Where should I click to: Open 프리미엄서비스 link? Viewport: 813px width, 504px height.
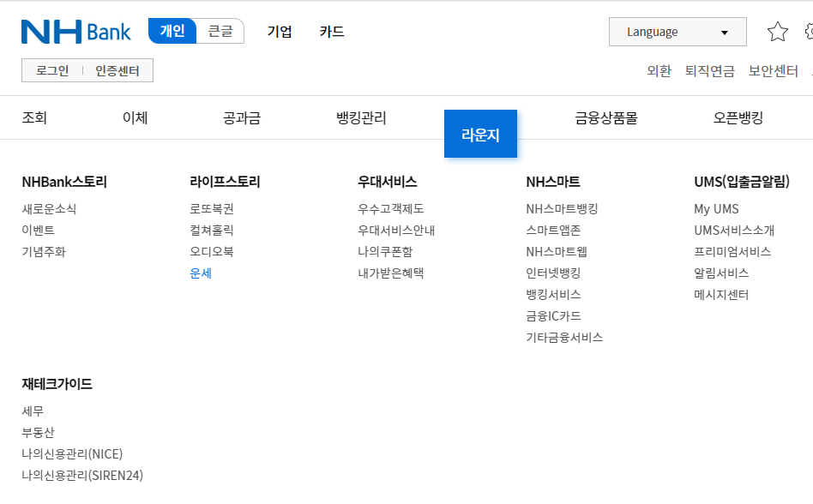[732, 252]
